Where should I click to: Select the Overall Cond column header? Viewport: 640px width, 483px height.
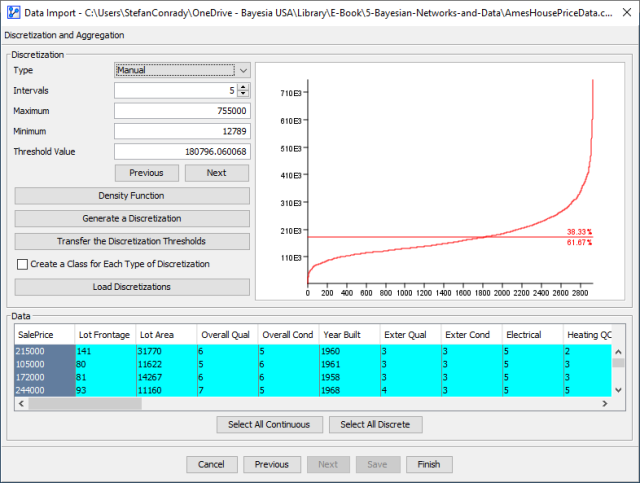pos(288,335)
